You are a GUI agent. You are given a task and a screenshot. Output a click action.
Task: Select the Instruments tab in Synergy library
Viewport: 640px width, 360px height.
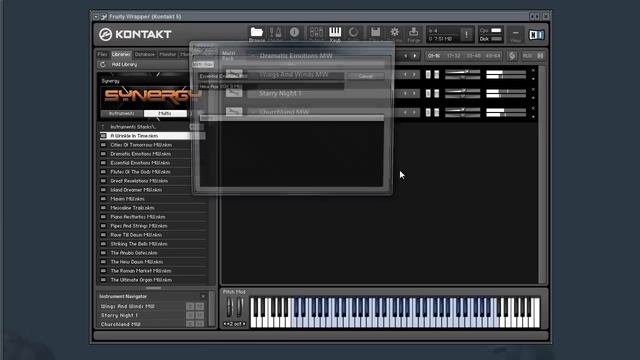(x=122, y=113)
